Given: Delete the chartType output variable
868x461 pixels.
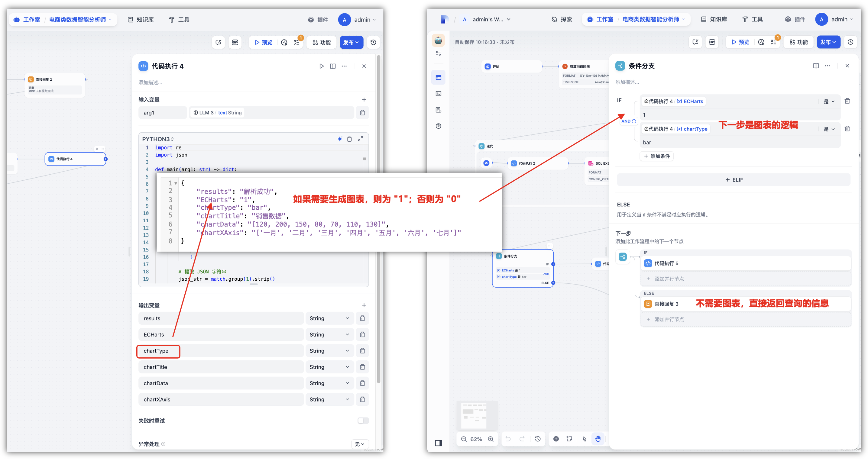Looking at the screenshot, I should (x=362, y=350).
